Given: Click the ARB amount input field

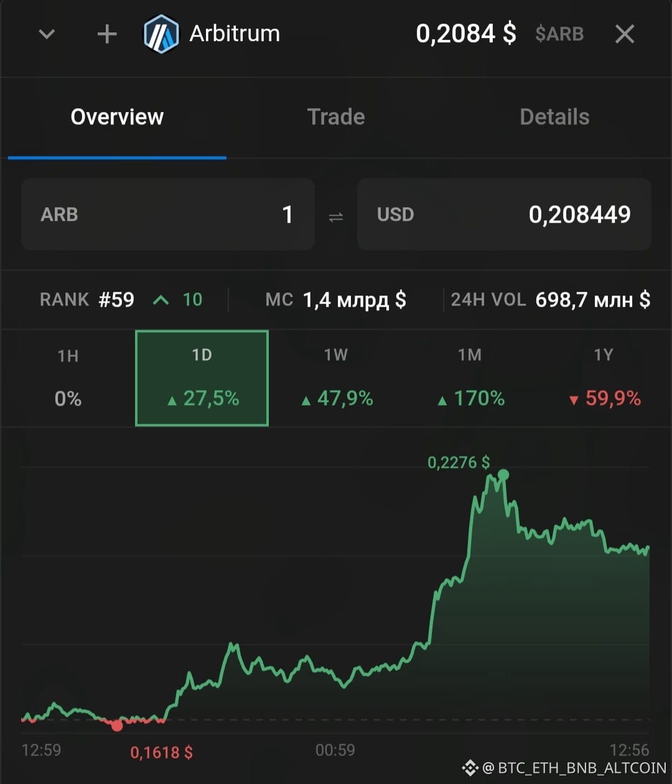Looking at the screenshot, I should tap(168, 214).
